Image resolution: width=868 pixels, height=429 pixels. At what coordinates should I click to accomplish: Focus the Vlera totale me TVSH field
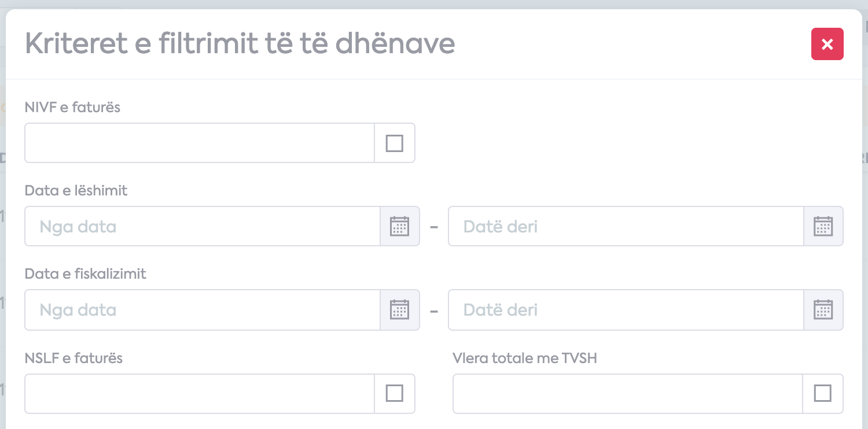coord(628,394)
